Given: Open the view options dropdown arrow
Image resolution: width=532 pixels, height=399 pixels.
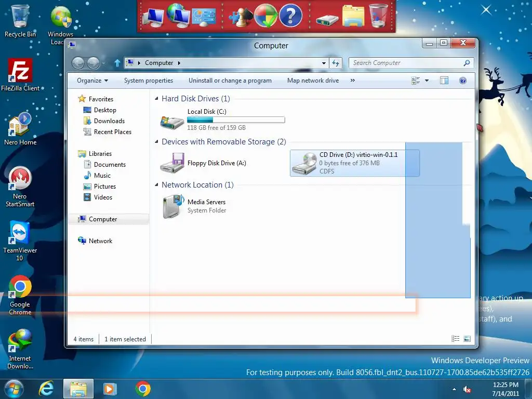Looking at the screenshot, I should point(427,81).
